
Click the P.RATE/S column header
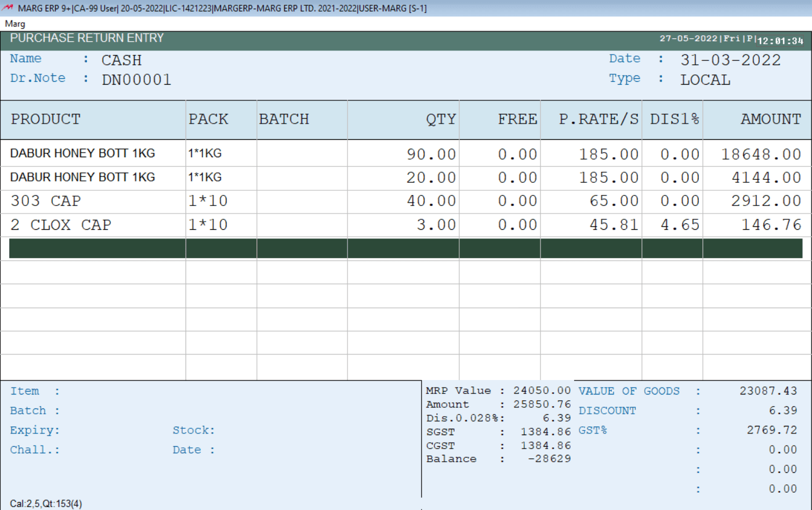click(599, 119)
